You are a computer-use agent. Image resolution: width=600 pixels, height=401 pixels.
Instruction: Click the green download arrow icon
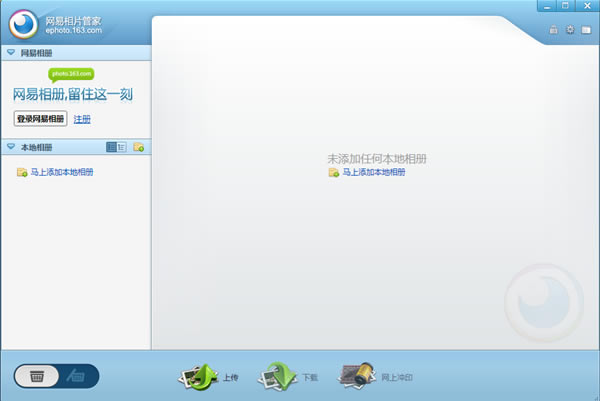pyautogui.click(x=277, y=377)
